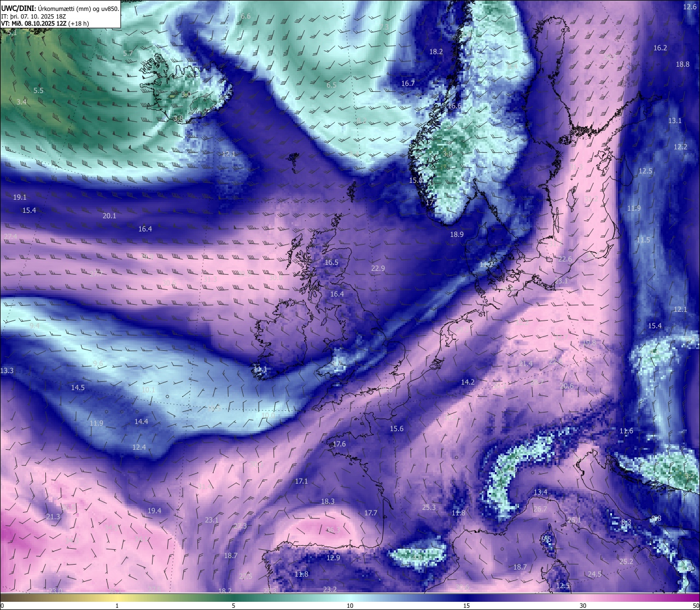Click the 19.1 value on the map
The height and width of the screenshot is (610, 700).
coord(20,197)
